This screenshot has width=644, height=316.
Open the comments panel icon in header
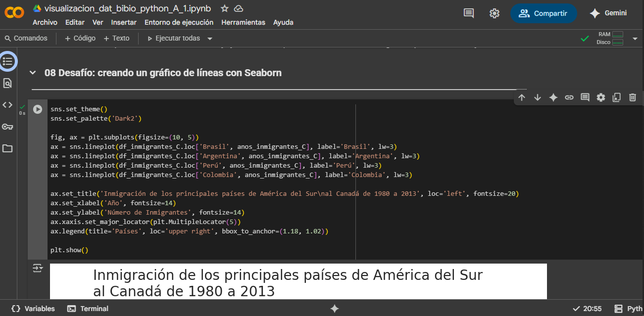point(469,13)
